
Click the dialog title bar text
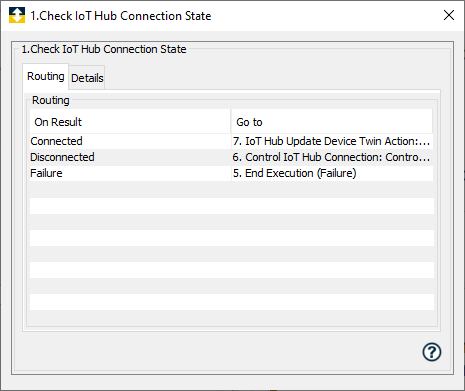point(121,16)
